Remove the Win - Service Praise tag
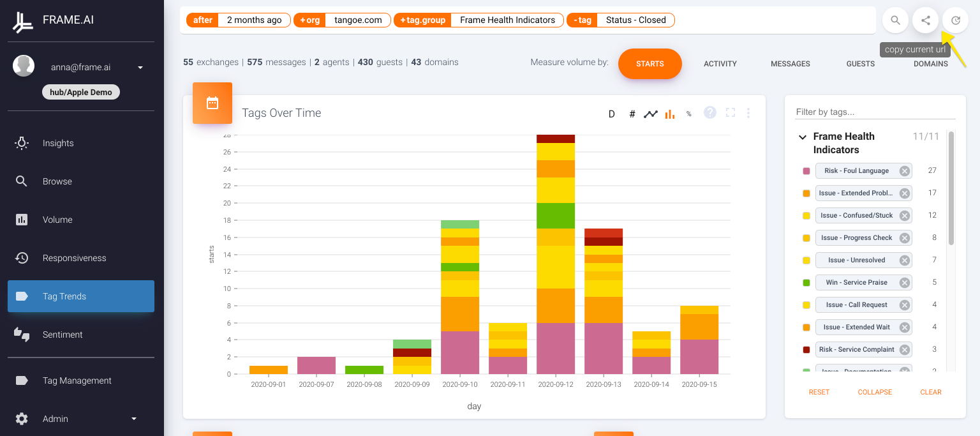Image resolution: width=980 pixels, height=436 pixels. 904,283
